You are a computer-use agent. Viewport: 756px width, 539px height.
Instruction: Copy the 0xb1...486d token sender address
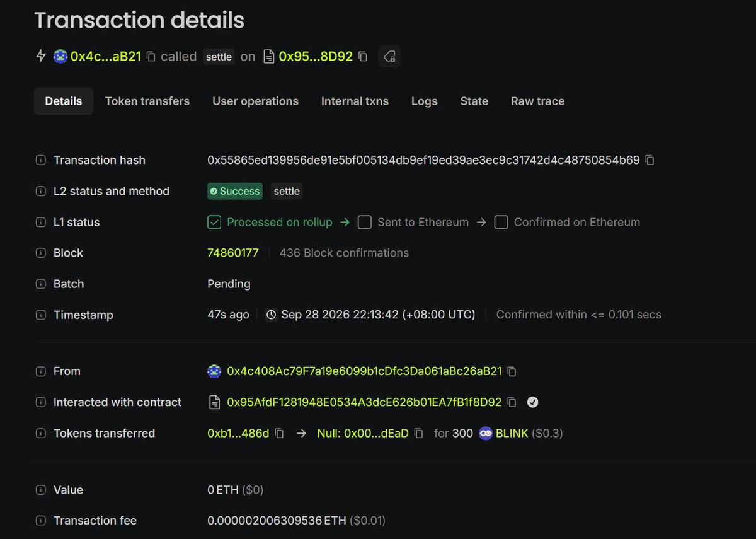click(x=280, y=433)
